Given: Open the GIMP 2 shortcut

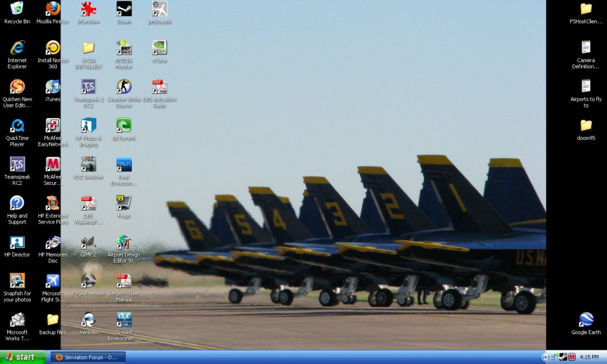Looking at the screenshot, I should coord(88,242).
